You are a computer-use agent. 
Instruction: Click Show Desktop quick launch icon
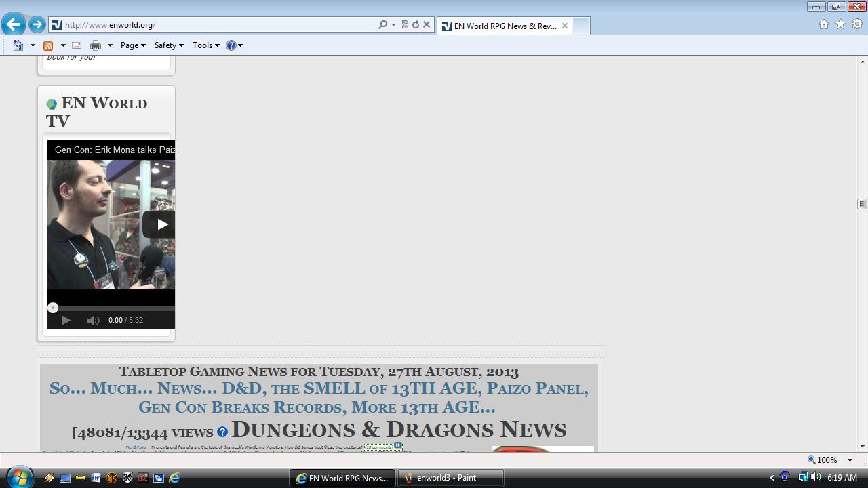click(65, 478)
